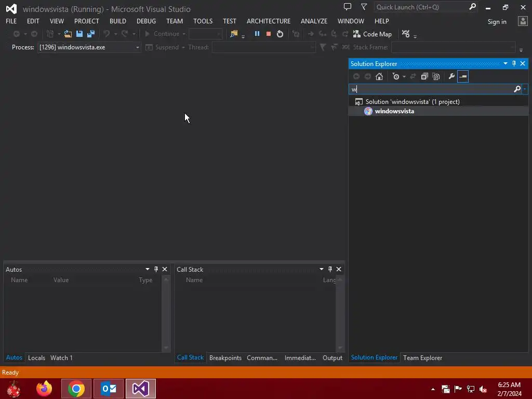Click the Quick Launch search box
Screen dimensions: 532x399
[421, 7]
